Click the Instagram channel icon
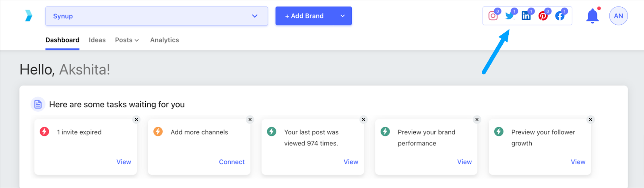The image size is (644, 188). (x=493, y=16)
